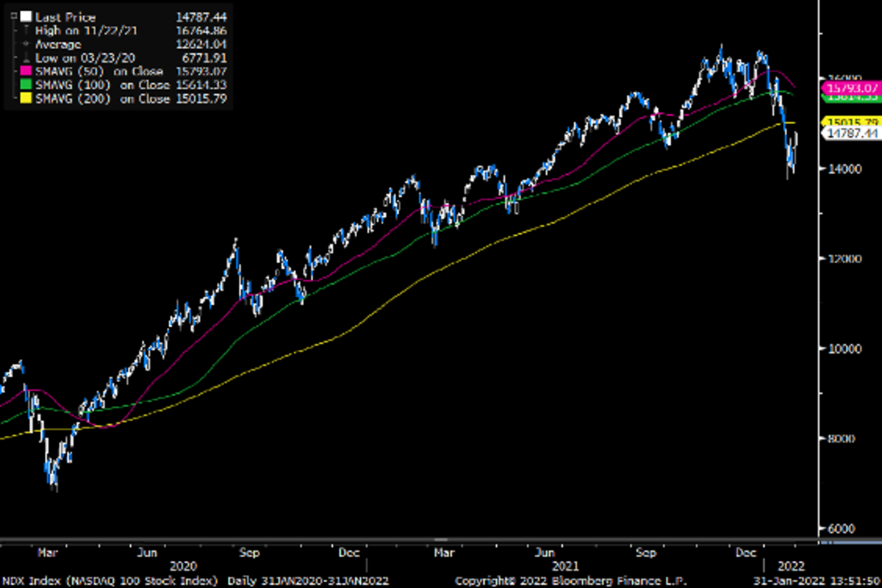Click the High marker icon in legend
The width and height of the screenshot is (882, 588).
[x=26, y=30]
